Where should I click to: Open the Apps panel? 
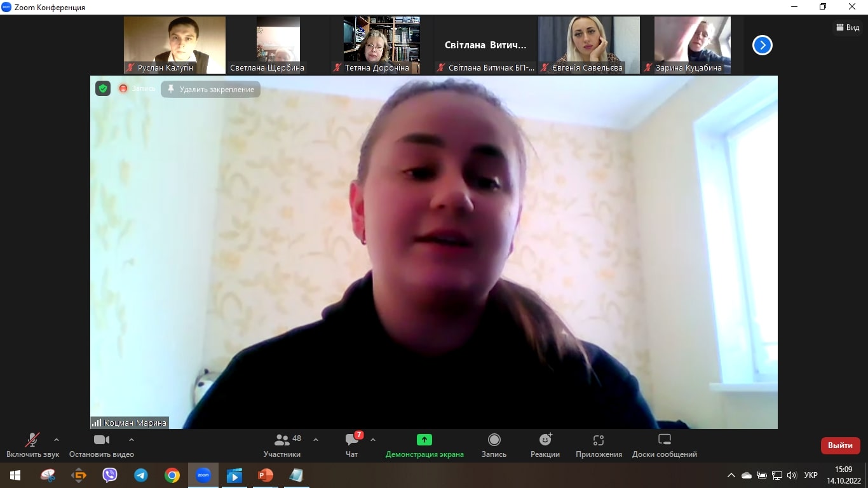click(x=598, y=440)
